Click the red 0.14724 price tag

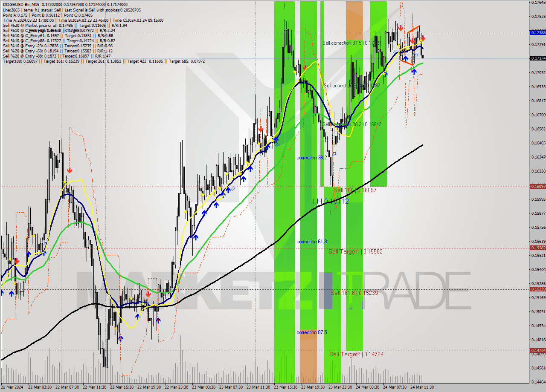coord(537,350)
